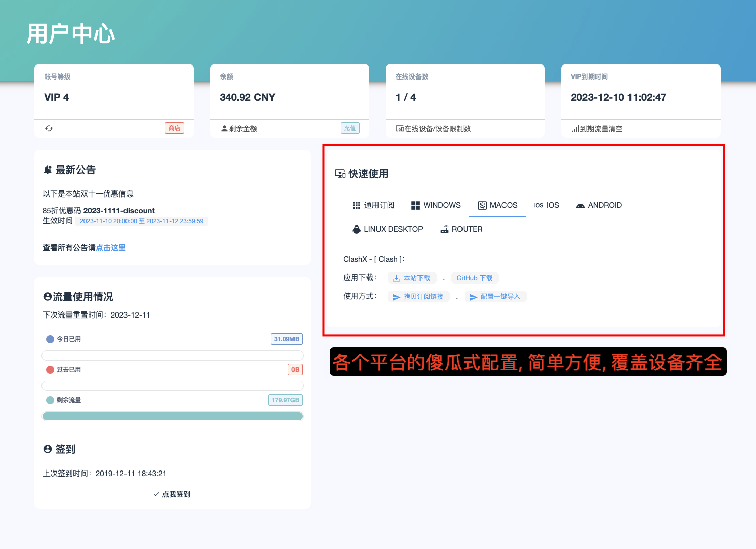Switch to the IOS tab
The image size is (756, 549).
coord(547,205)
